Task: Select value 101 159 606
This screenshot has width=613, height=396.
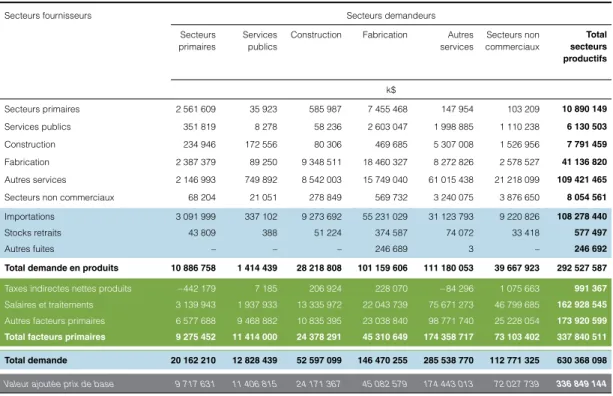Action: click(382, 268)
